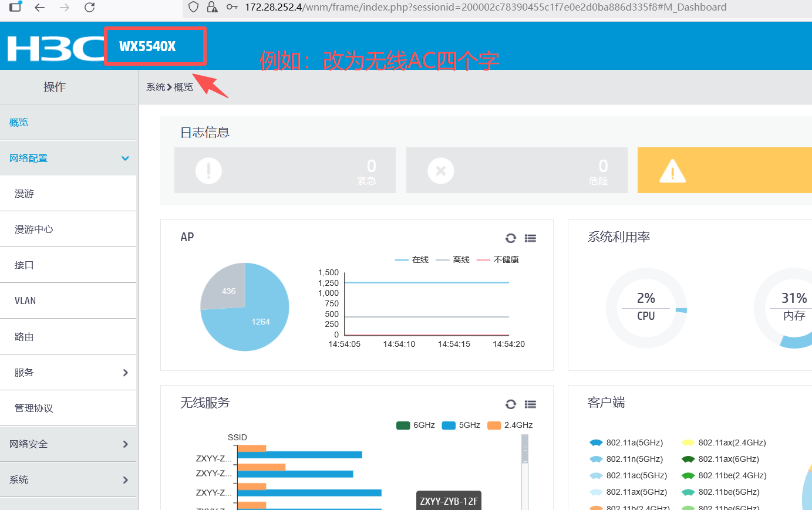Toggle 802.11ax(2.4GHz) in the 客户端 legend

pos(724,443)
